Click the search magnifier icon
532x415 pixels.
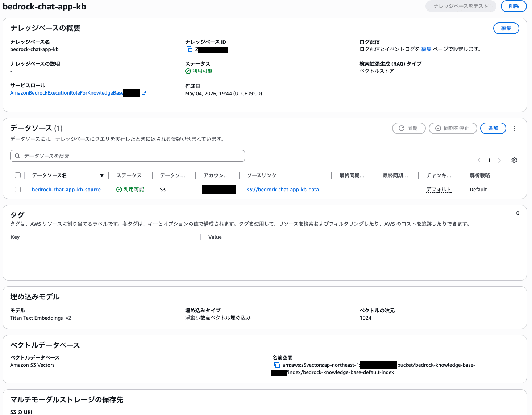17,156
